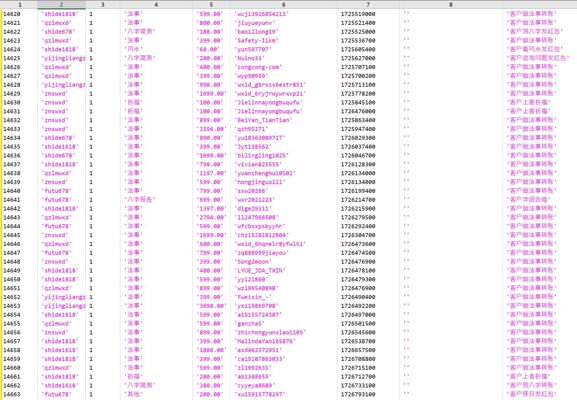Image resolution: width=577 pixels, height=400 pixels.
Task: Click the '3698.00' amount in row 14653
Action: coord(212,306)
